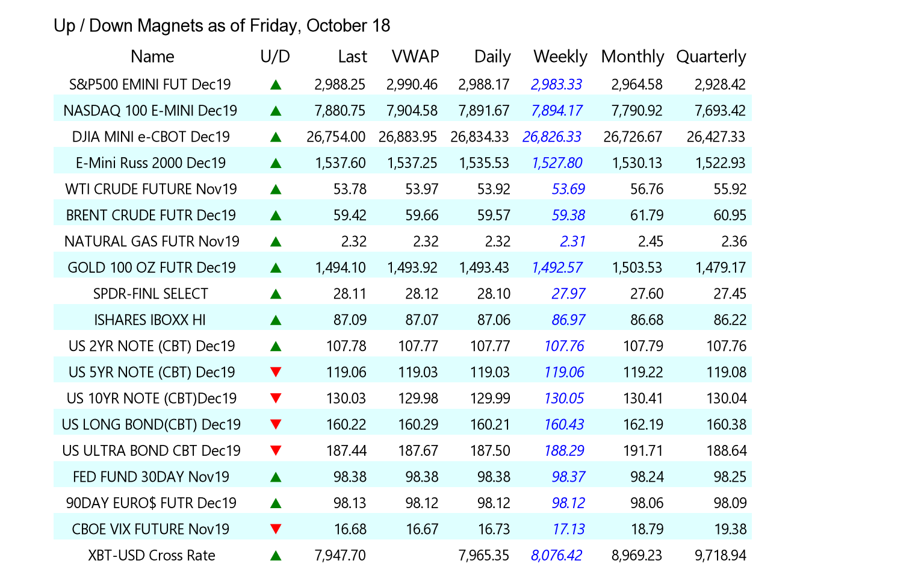
Task: Click the VWAP column header
Action: [x=415, y=57]
